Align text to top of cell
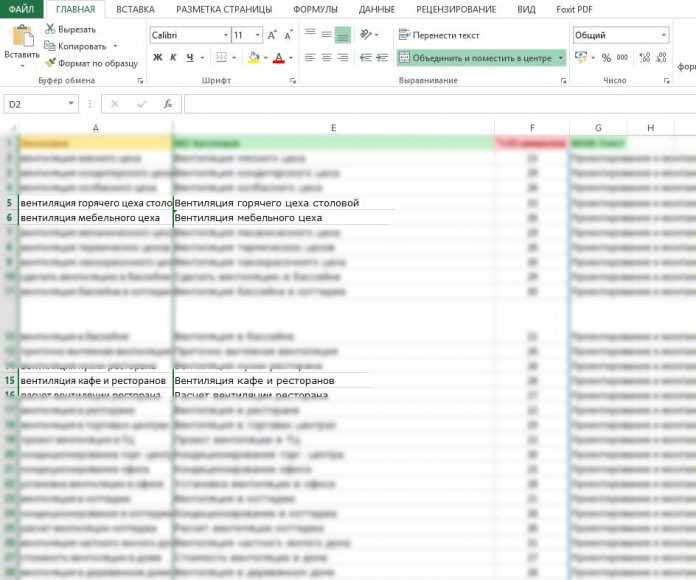The height and width of the screenshot is (580, 696). point(310,34)
